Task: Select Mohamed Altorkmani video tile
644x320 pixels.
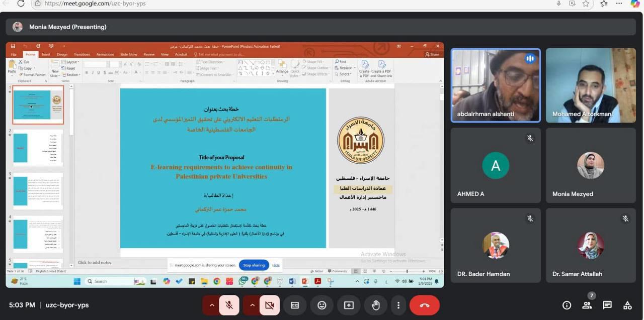Action: 591,85
